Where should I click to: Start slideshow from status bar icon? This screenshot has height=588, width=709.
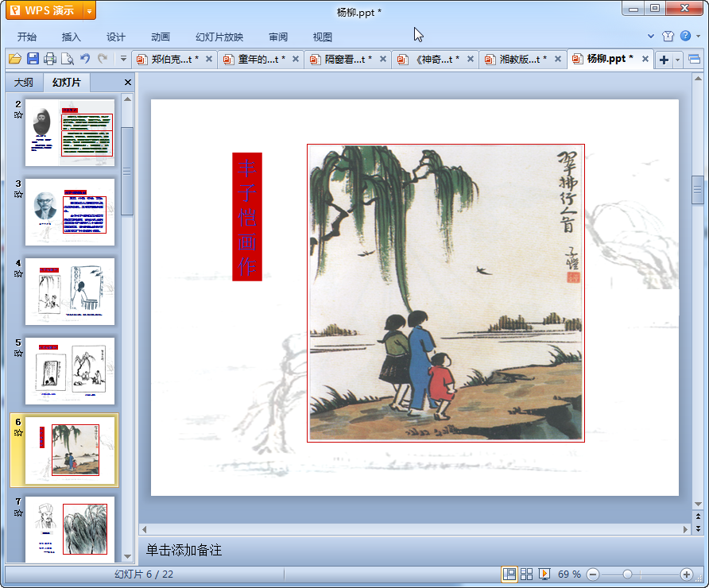tap(544, 574)
